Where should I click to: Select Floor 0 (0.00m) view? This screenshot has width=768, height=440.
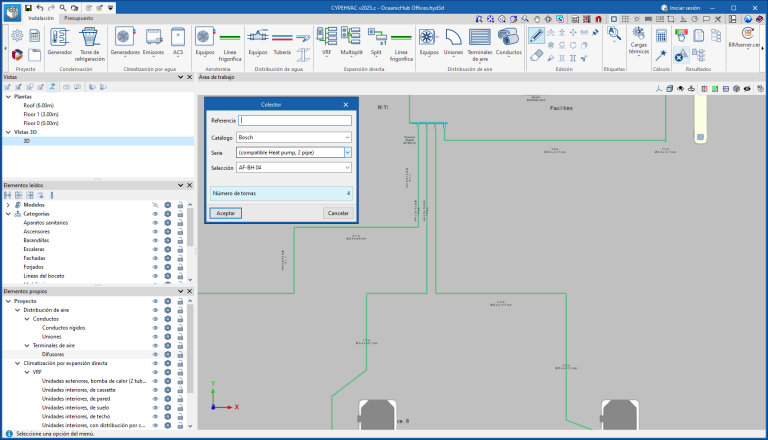point(41,123)
